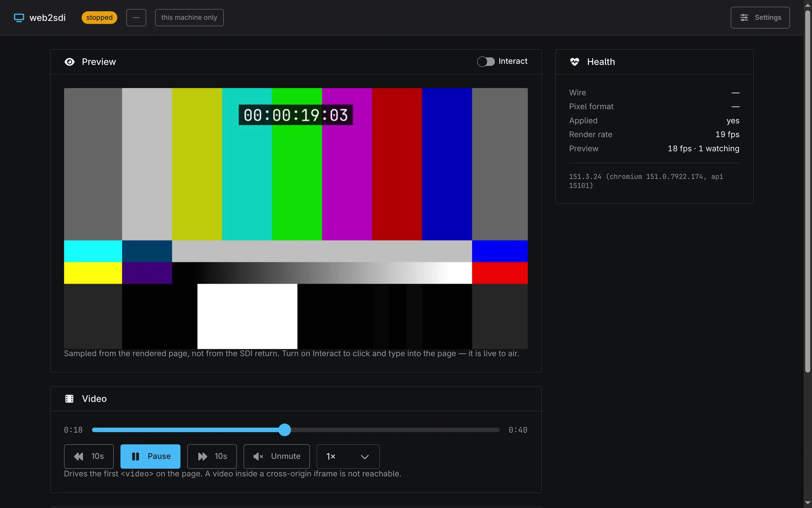The image size is (812, 508).
Task: Click the Wire label in Health
Action: click(x=577, y=92)
